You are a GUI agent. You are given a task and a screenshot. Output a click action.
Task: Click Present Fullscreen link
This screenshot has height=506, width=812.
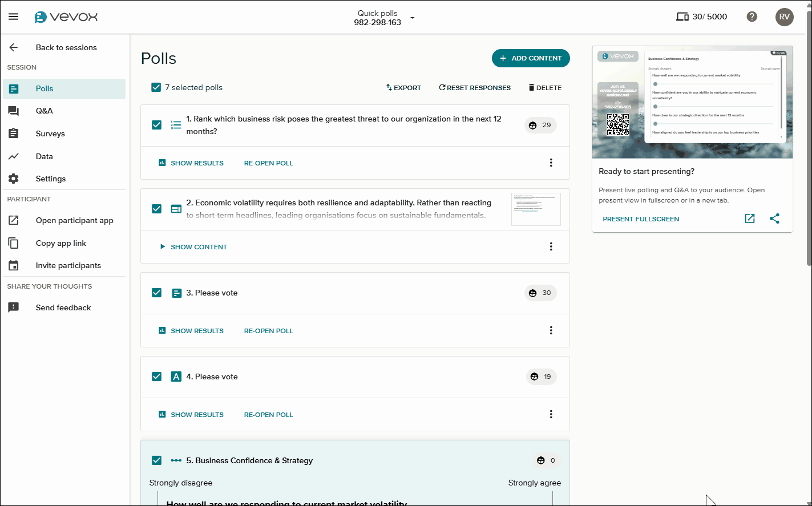coord(641,219)
